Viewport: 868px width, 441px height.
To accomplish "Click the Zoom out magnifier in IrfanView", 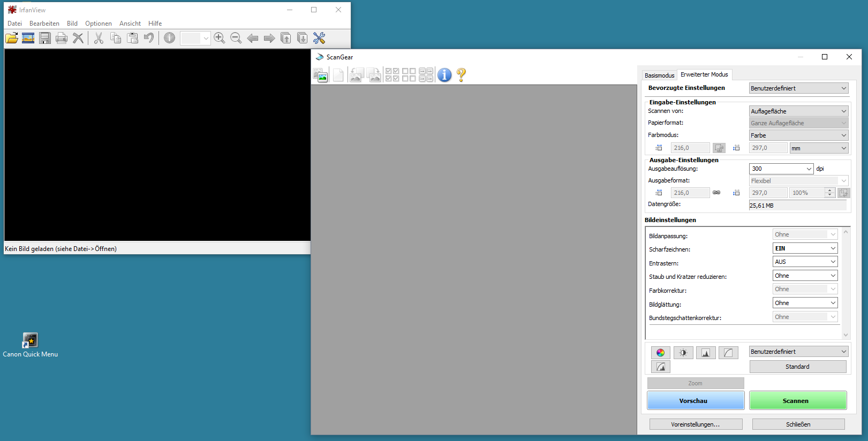I will coord(236,38).
